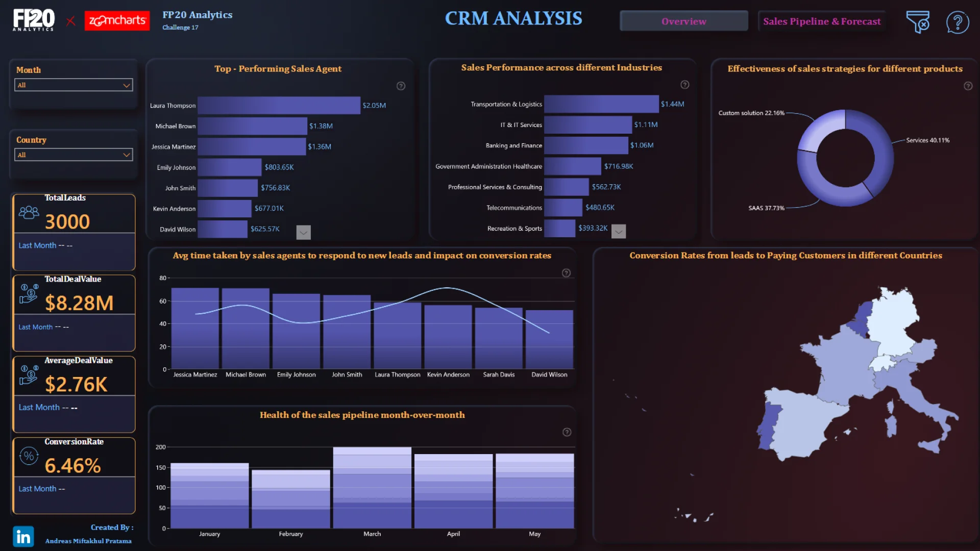980x551 pixels.
Task: Select May bar in pipeline health chart
Action: (x=534, y=491)
